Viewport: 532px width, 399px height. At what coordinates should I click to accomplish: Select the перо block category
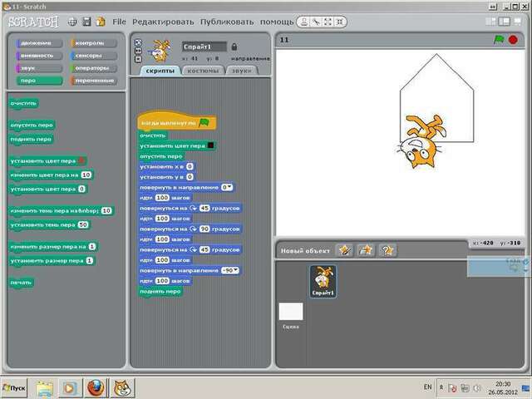coord(39,81)
